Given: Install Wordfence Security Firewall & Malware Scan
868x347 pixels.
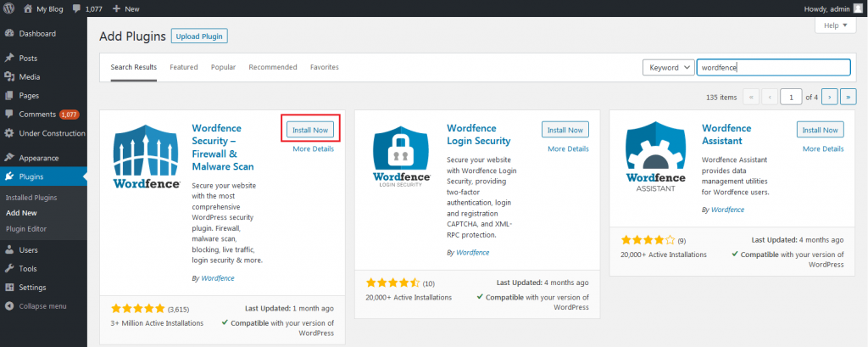Looking at the screenshot, I should coord(310,130).
